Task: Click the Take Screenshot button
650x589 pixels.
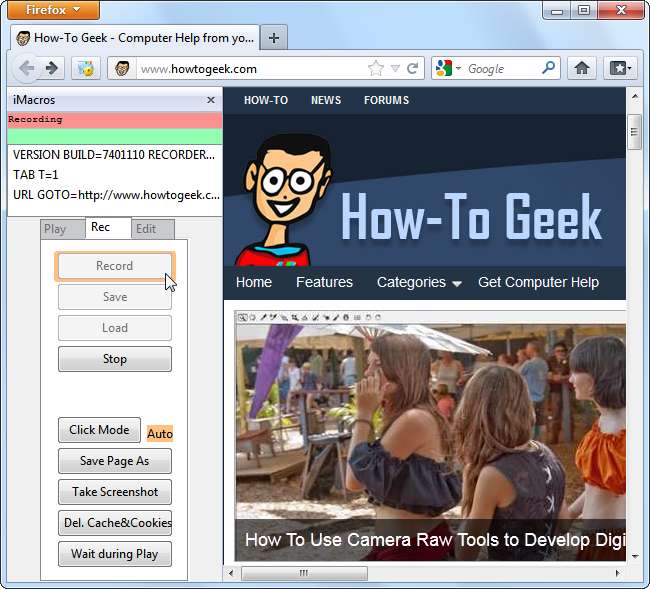Action: click(114, 492)
